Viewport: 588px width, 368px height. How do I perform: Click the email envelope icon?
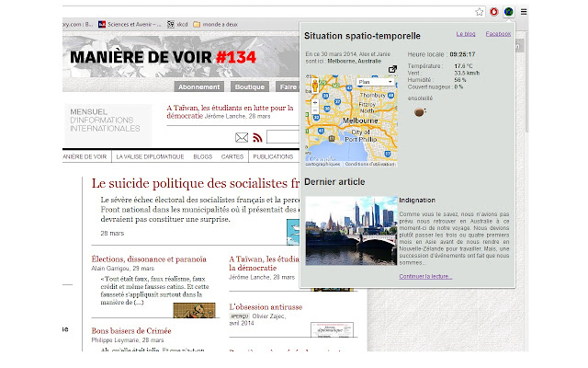click(242, 137)
